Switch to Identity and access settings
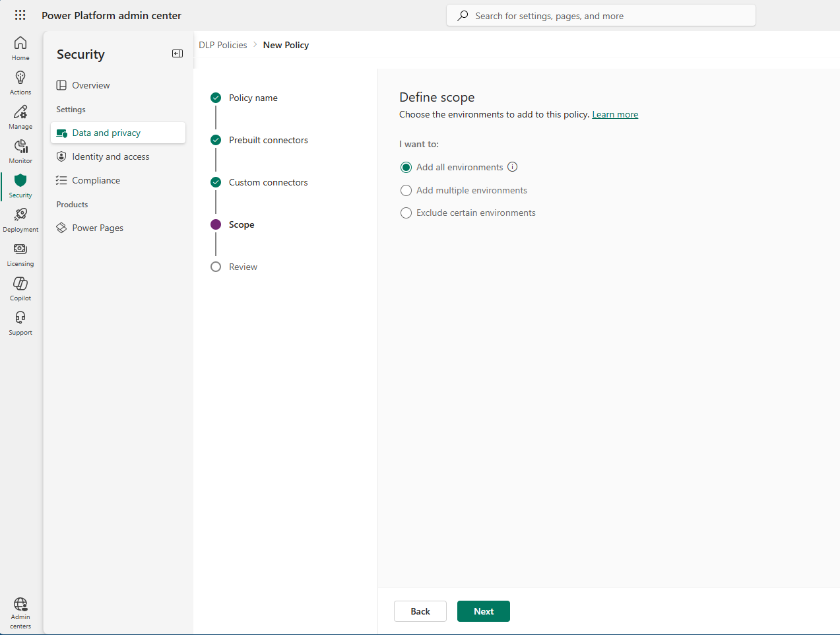840x635 pixels. 110,156
